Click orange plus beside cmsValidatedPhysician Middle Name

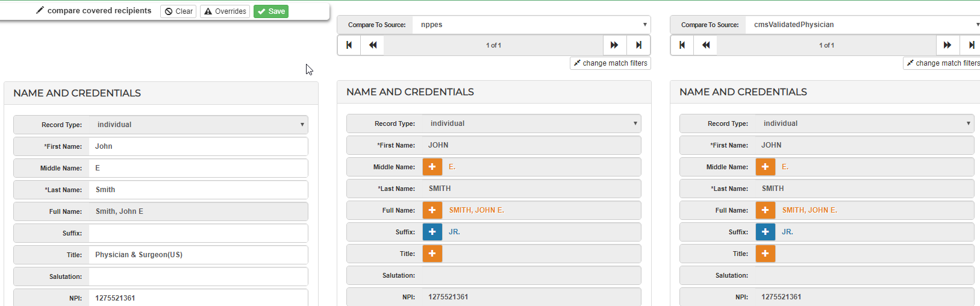[765, 167]
